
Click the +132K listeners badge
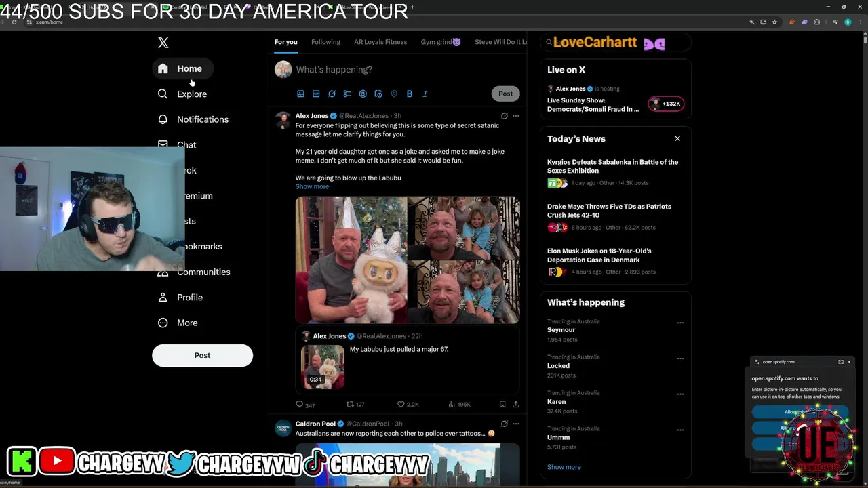coord(666,104)
